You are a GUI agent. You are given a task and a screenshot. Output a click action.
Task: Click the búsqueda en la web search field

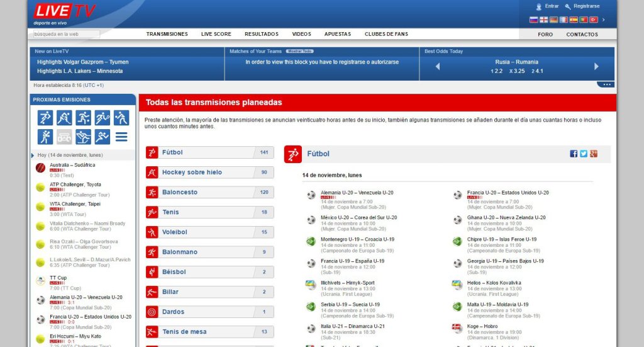[x=66, y=34]
